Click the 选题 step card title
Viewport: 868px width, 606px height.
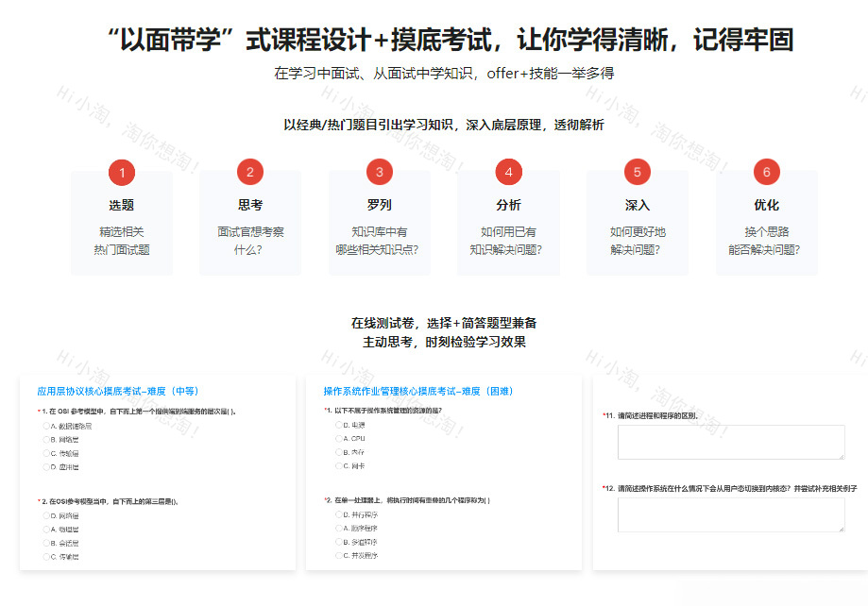(122, 206)
